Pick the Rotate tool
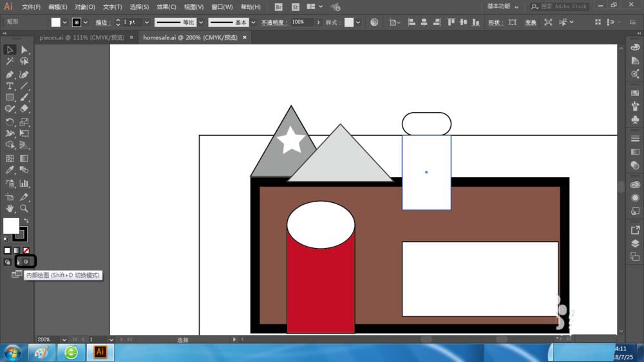Viewport: 644px width, 362px height. [10, 122]
